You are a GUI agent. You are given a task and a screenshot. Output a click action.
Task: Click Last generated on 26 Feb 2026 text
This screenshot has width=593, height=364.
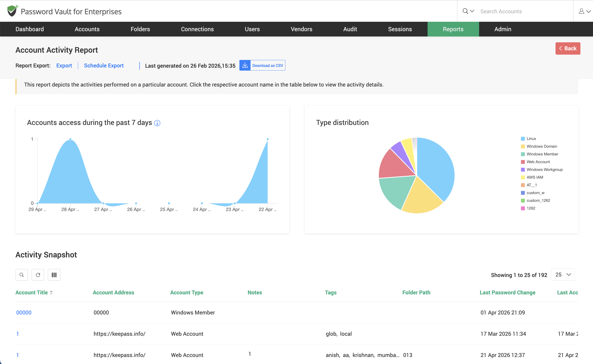[190, 66]
